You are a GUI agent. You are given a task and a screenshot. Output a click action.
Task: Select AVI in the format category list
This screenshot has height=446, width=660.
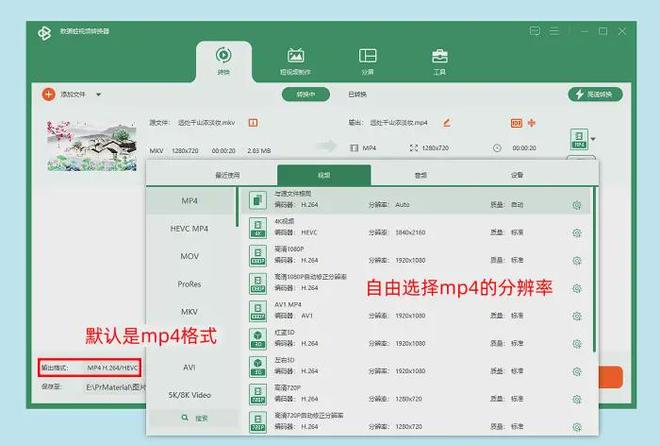click(189, 367)
